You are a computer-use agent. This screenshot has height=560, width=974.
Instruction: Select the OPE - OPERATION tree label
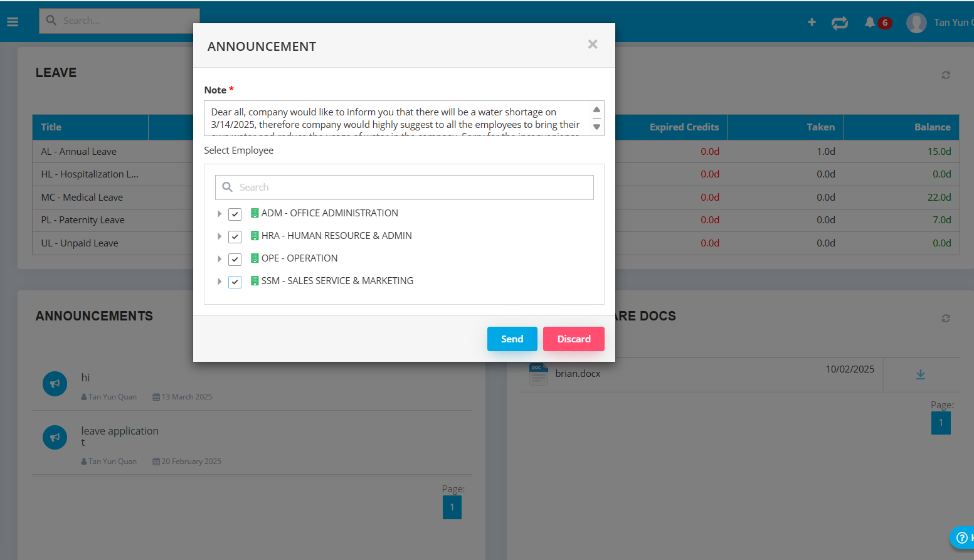(x=299, y=258)
